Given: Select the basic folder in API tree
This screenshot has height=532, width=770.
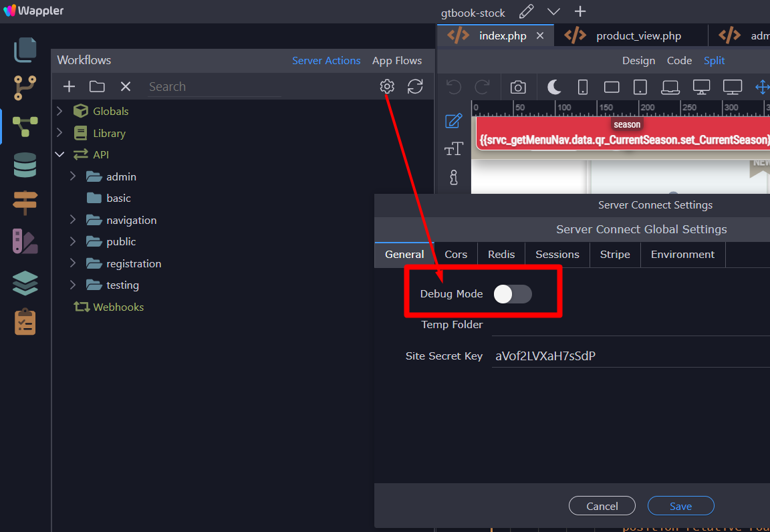Looking at the screenshot, I should (x=118, y=198).
